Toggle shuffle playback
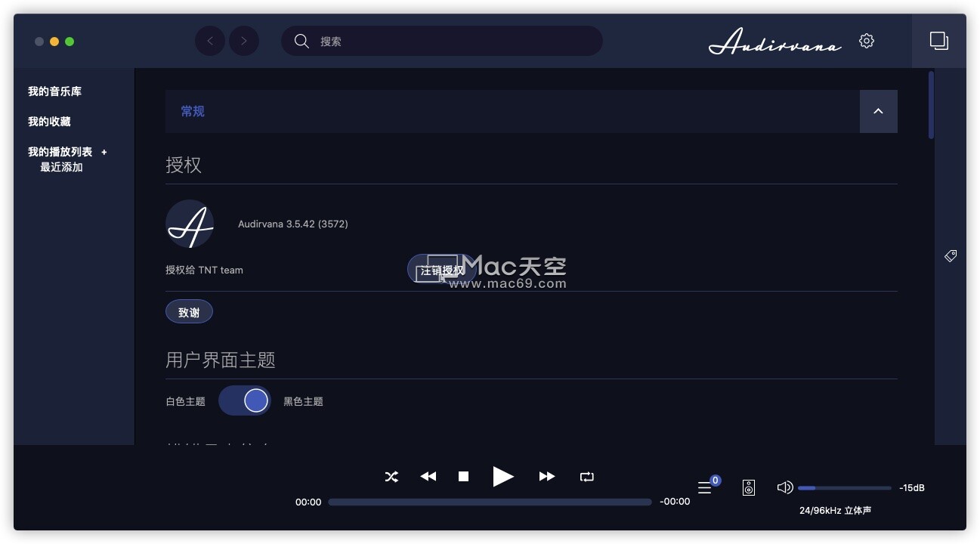Viewport: 980px width, 544px height. pyautogui.click(x=391, y=477)
